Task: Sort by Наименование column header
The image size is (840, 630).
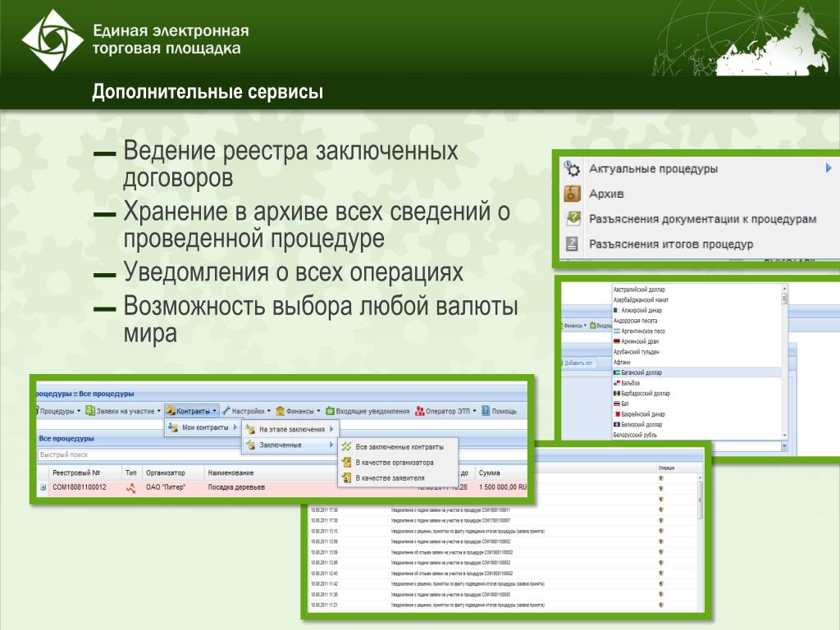Action: pyautogui.click(x=231, y=472)
